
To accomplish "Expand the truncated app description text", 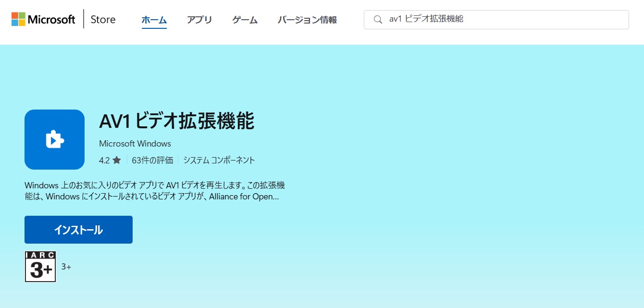I will click(x=155, y=191).
